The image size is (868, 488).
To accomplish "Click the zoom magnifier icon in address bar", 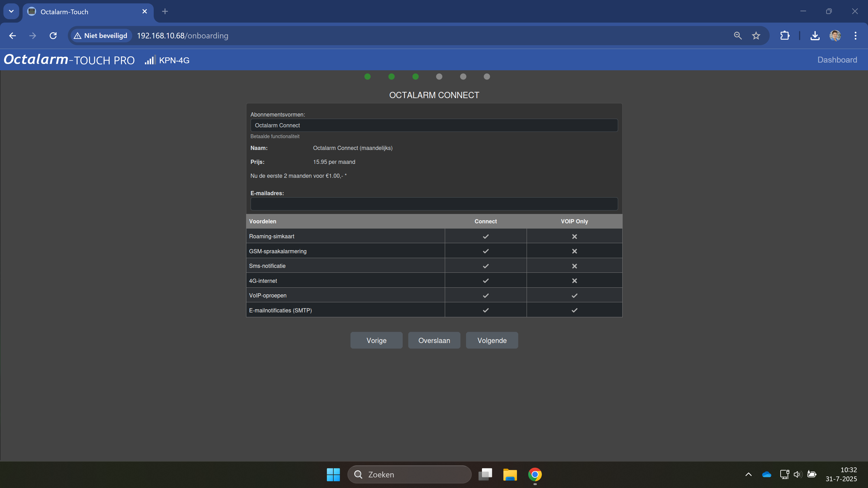I will click(x=738, y=36).
